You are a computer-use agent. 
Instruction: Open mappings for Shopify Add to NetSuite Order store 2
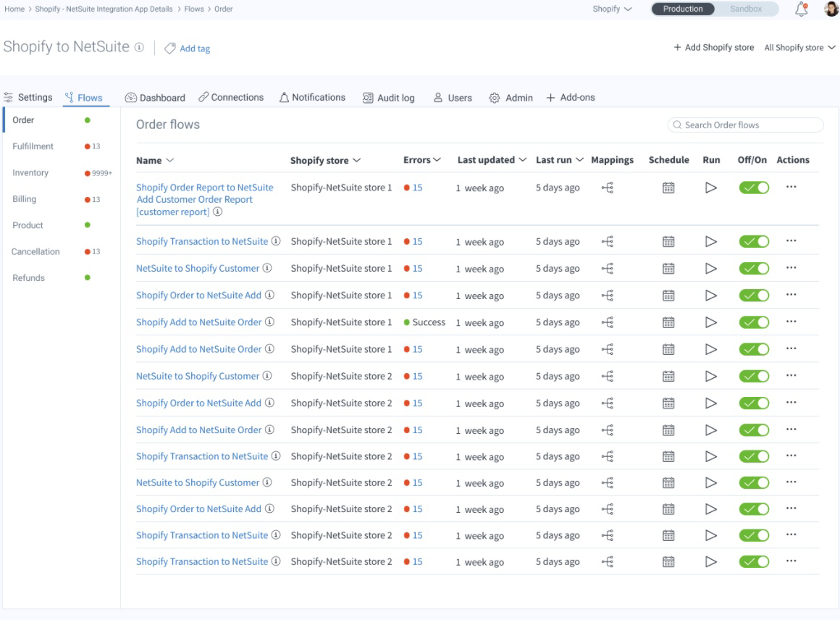[608, 430]
